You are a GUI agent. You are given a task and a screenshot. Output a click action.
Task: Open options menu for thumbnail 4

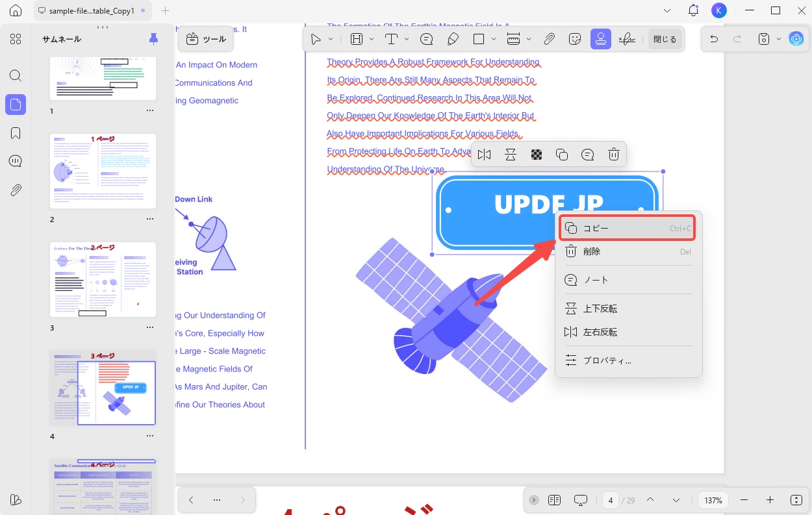tap(150, 436)
